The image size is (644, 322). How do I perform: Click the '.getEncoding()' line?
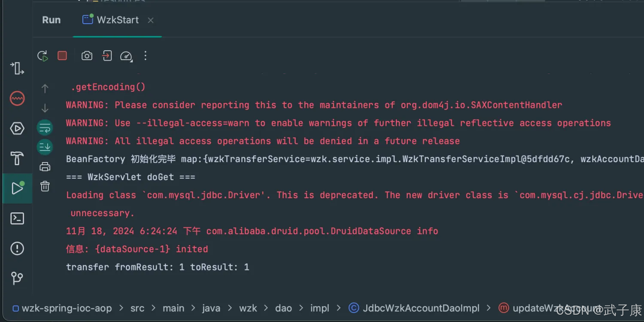(x=108, y=87)
